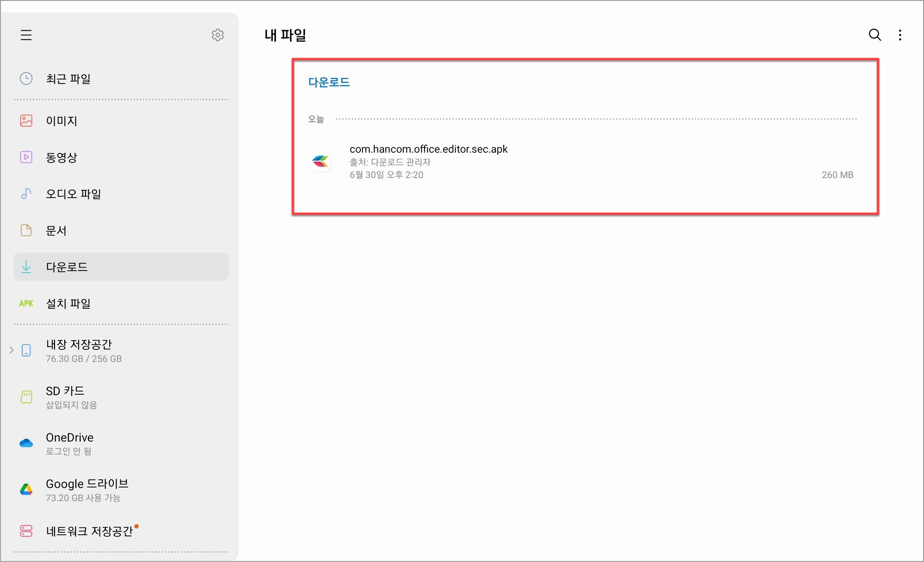
Task: Open SD 카드 storage entry
Action: coord(121,397)
